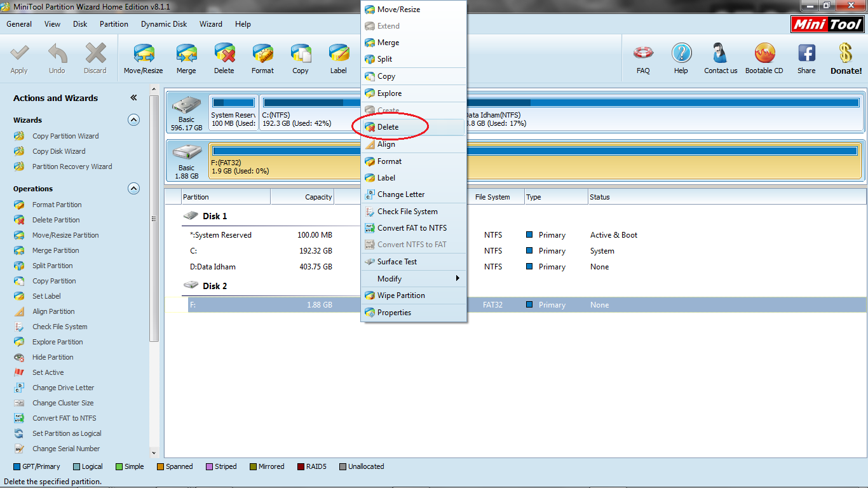Viewport: 868px width, 488px height.
Task: Select the Disk 2 group row
Action: (515, 286)
